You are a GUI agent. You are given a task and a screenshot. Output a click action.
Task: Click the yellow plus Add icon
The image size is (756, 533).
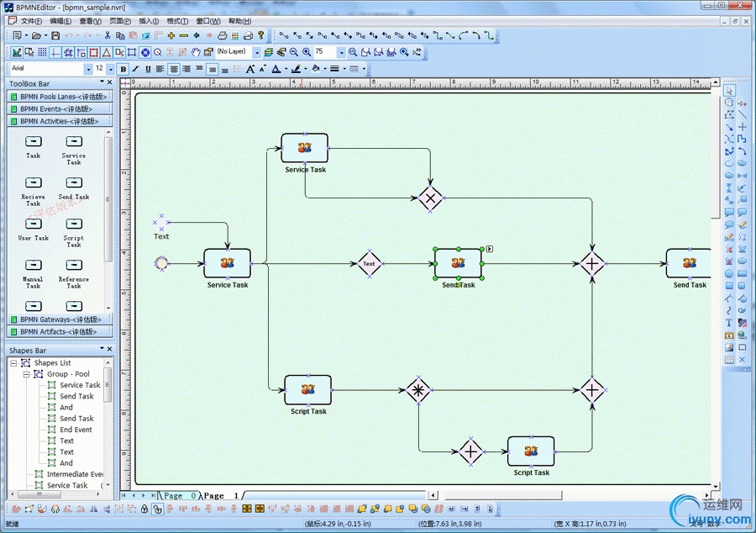pyautogui.click(x=171, y=35)
